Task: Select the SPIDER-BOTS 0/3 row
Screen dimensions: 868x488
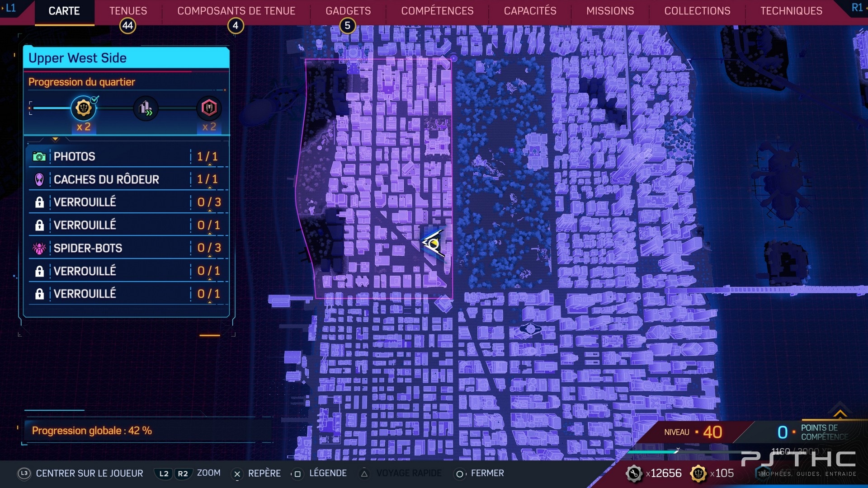Action: [x=128, y=248]
